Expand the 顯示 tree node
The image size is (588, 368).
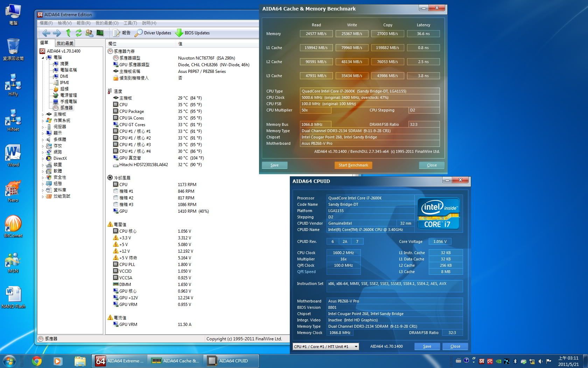click(x=43, y=133)
